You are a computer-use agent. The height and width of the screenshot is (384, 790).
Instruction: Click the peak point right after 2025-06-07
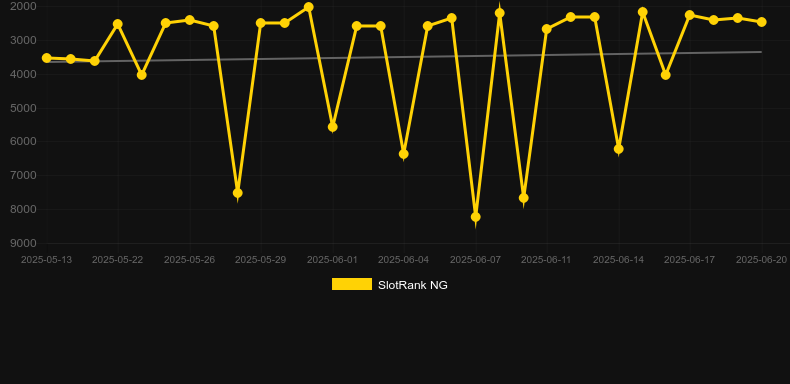coord(500,13)
